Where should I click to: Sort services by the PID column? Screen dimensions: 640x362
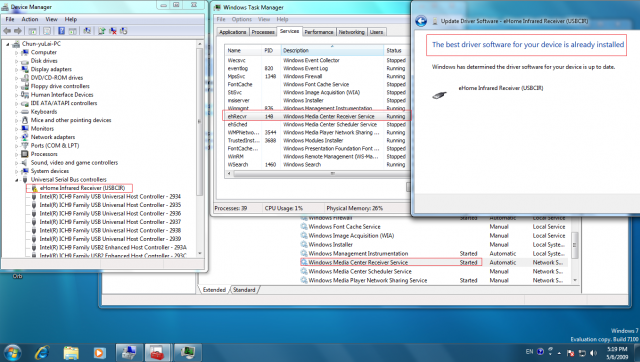click(271, 51)
